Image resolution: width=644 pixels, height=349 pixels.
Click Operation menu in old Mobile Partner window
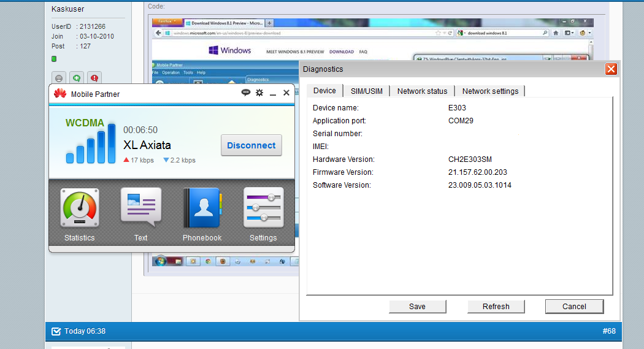(x=171, y=72)
